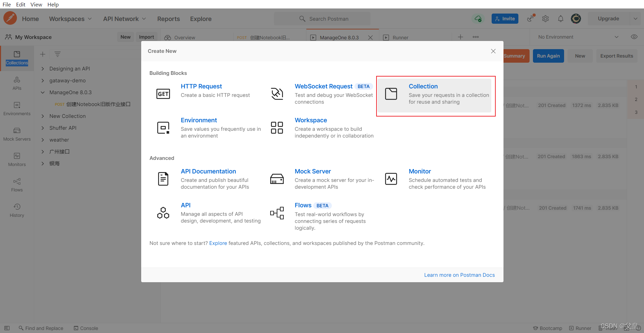Click the Postman logo icon
Image resolution: width=644 pixels, height=333 pixels.
click(10, 18)
